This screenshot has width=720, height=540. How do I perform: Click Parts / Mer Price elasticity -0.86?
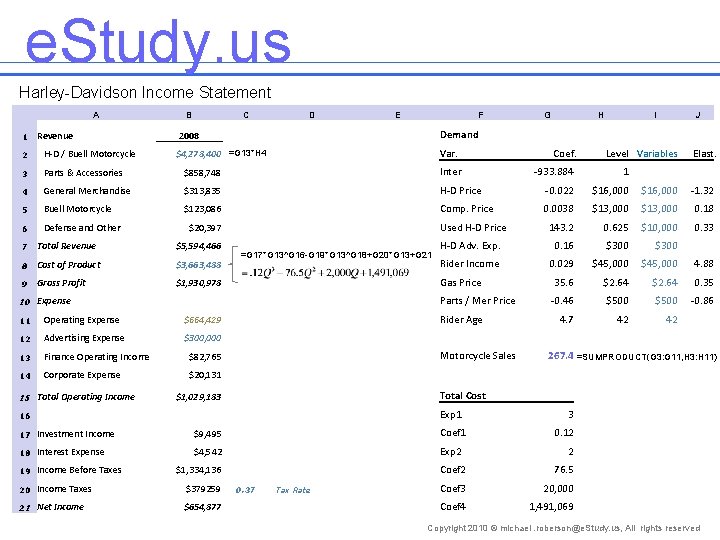pos(702,301)
